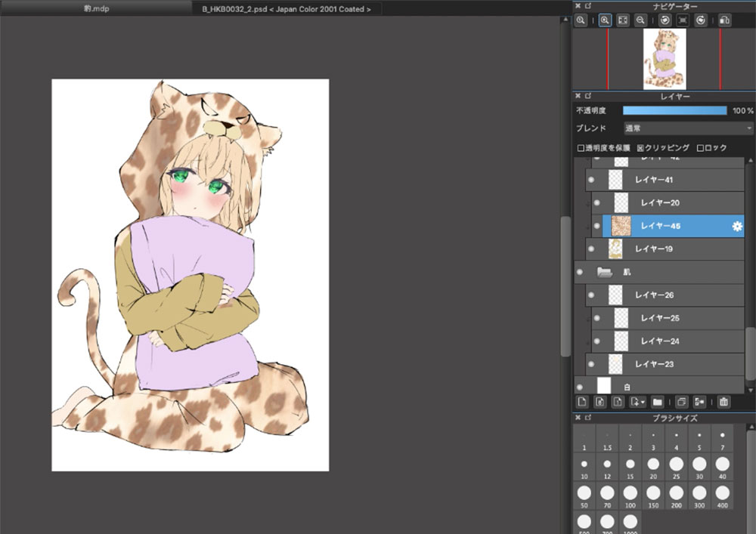This screenshot has height=534, width=756.
Task: Pick brush size 25
Action: click(x=676, y=465)
